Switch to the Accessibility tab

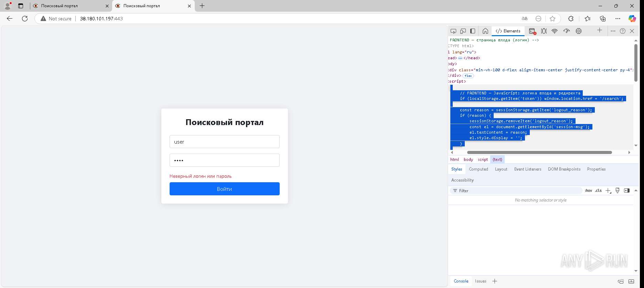(x=462, y=180)
